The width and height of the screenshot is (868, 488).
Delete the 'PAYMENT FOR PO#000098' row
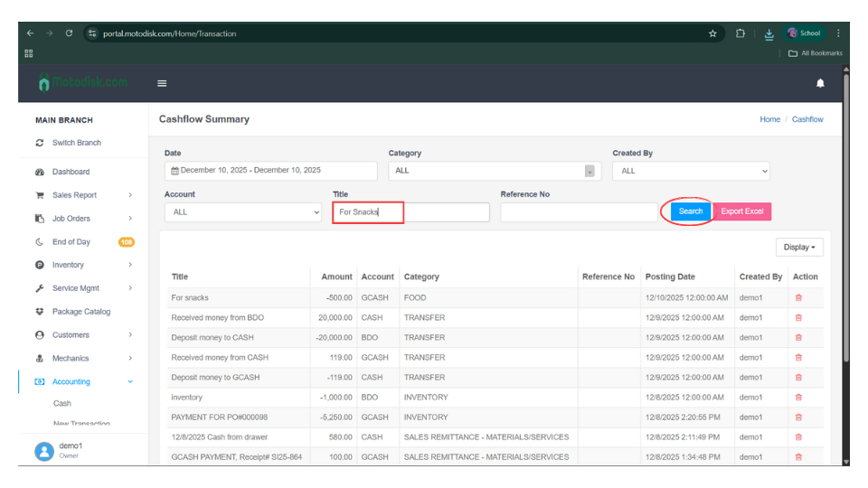pyautogui.click(x=798, y=418)
